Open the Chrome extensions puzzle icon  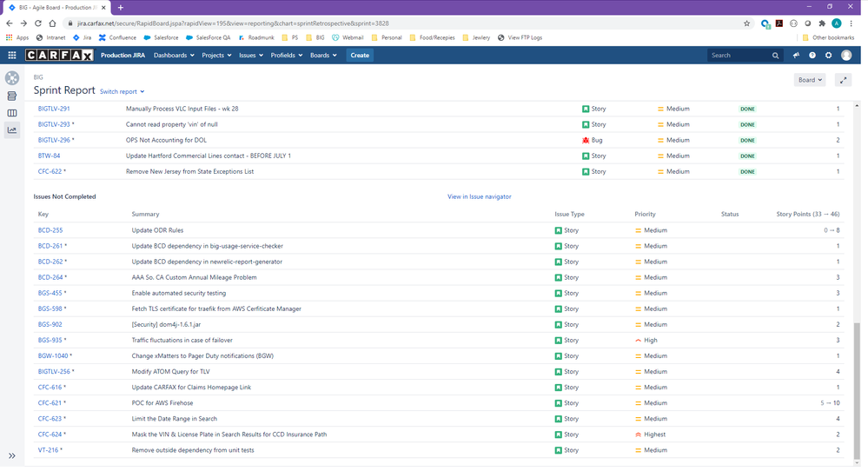[822, 23]
